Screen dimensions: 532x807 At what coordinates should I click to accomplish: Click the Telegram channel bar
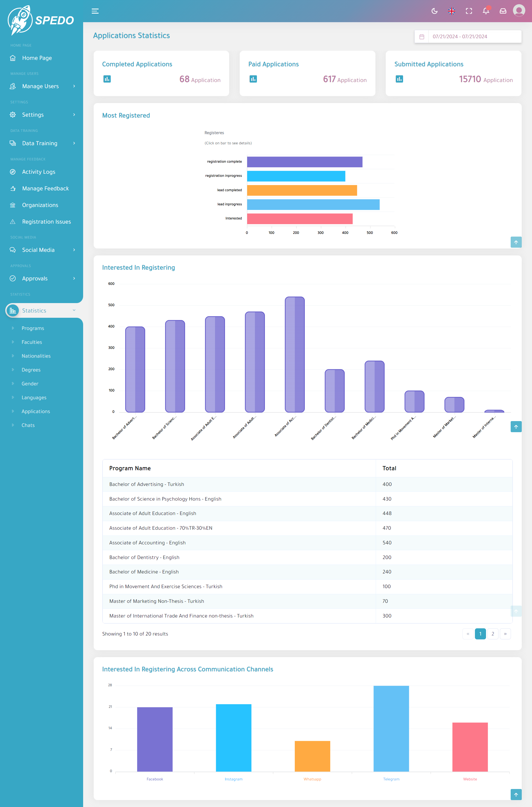391,728
